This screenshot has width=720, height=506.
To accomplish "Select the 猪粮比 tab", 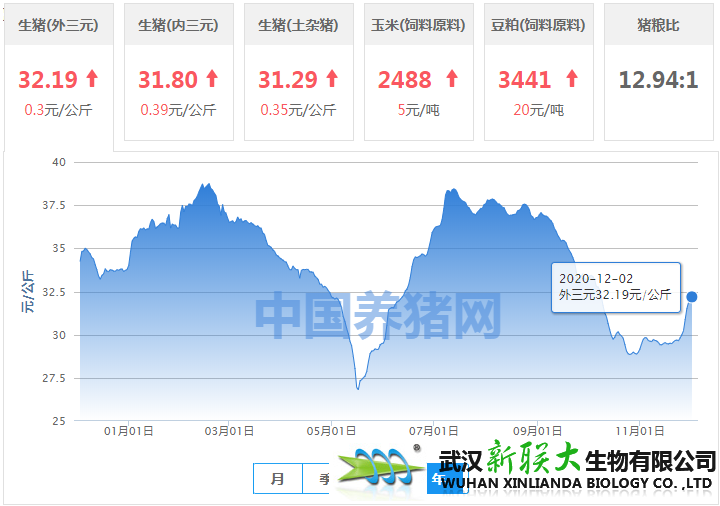I will tap(658, 25).
